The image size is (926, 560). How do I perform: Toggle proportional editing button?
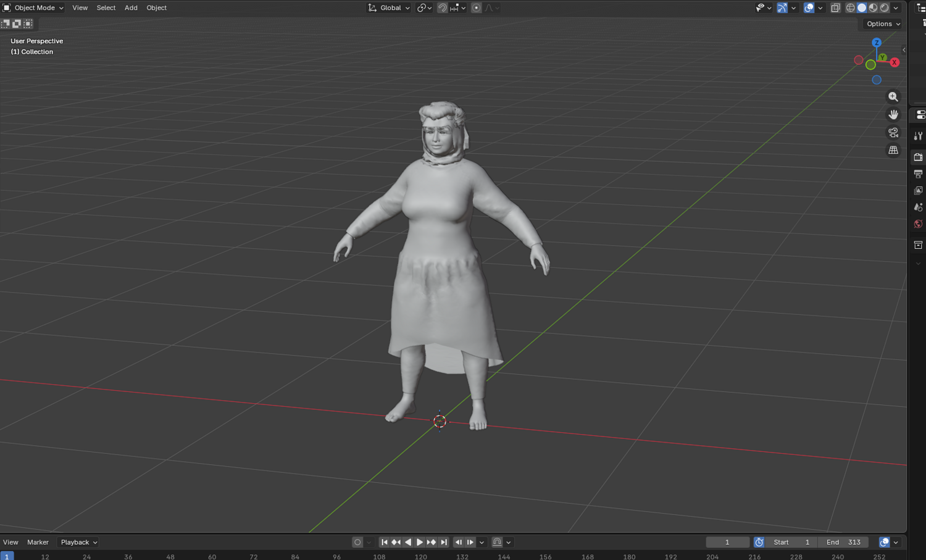point(476,8)
